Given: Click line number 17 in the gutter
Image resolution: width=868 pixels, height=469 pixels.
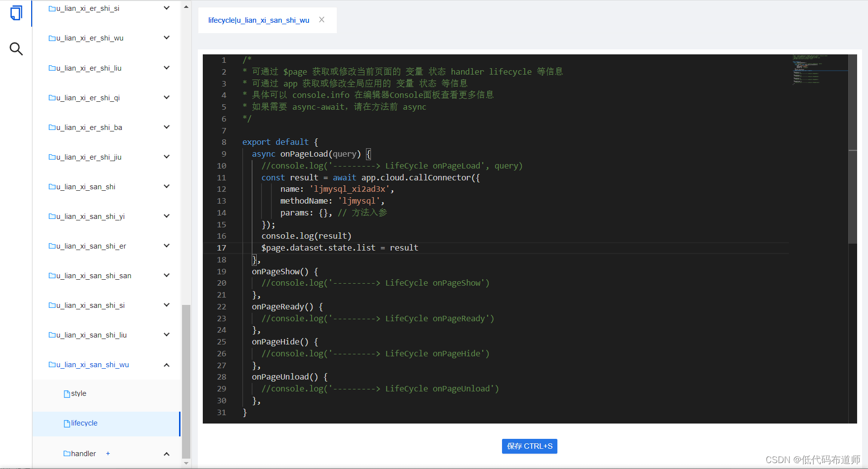Looking at the screenshot, I should click(x=222, y=248).
